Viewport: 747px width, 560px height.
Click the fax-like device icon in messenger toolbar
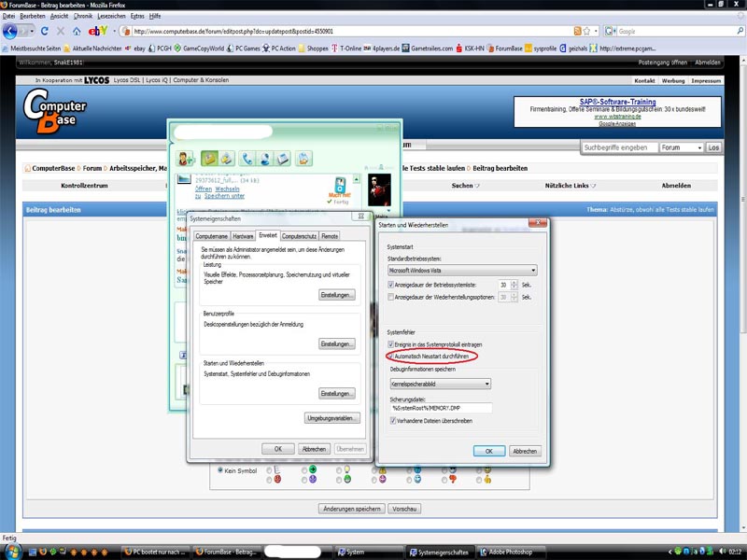[283, 159]
